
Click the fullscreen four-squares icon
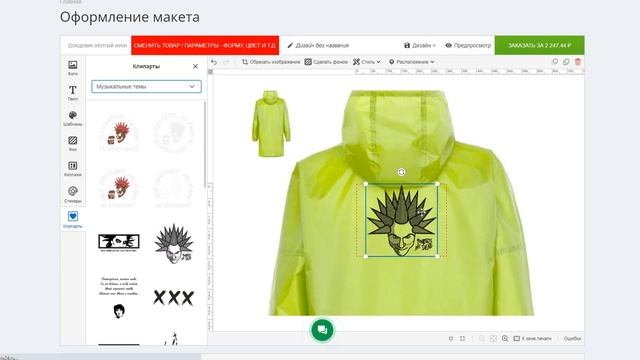tap(462, 338)
